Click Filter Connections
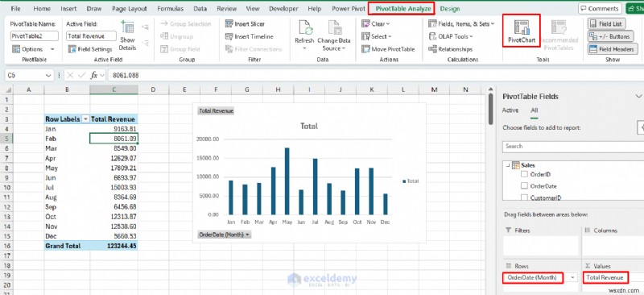The height and width of the screenshot is (295, 644). tap(254, 49)
